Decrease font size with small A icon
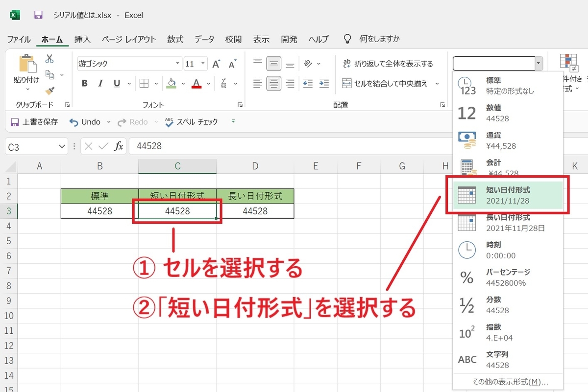The width and height of the screenshot is (588, 392). pyautogui.click(x=232, y=64)
